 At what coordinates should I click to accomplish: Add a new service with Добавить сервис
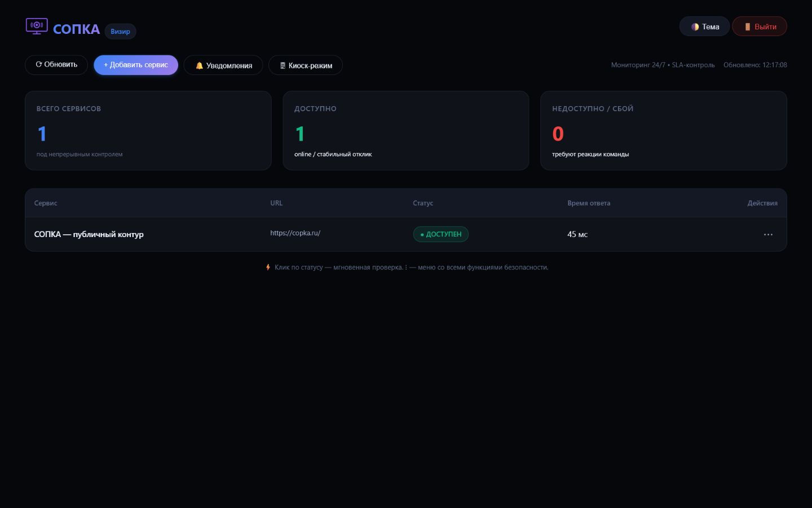(136, 65)
